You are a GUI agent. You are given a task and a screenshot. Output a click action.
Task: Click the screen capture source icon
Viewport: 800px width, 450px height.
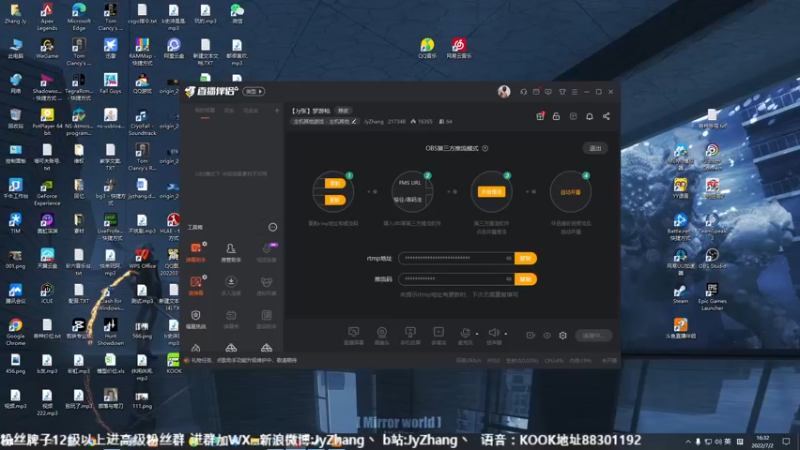pos(354,335)
